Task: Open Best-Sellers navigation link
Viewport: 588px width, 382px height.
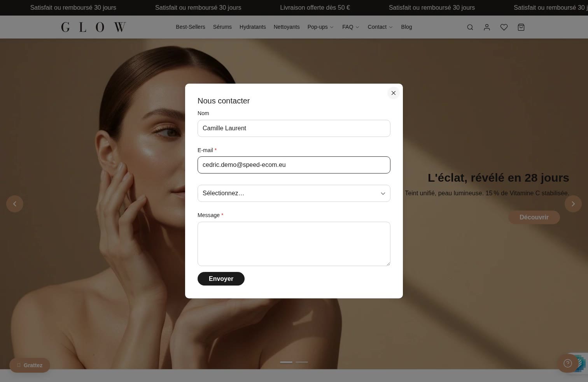Action: (x=191, y=27)
